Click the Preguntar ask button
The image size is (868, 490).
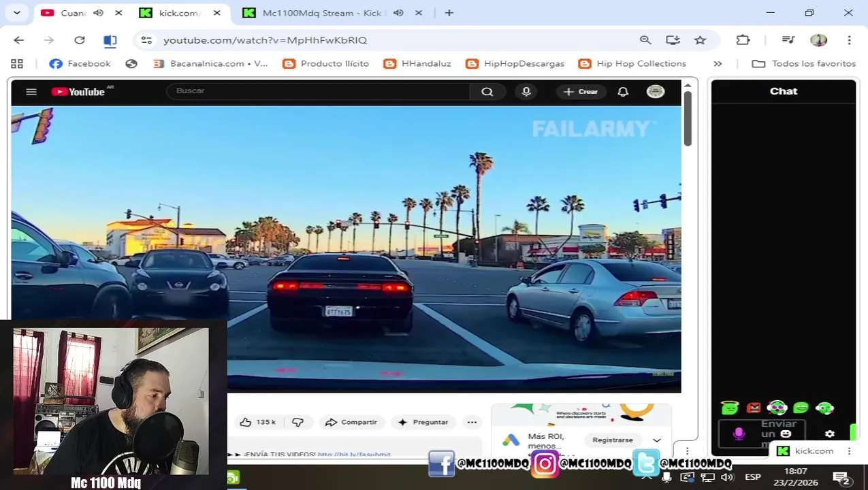(423, 422)
